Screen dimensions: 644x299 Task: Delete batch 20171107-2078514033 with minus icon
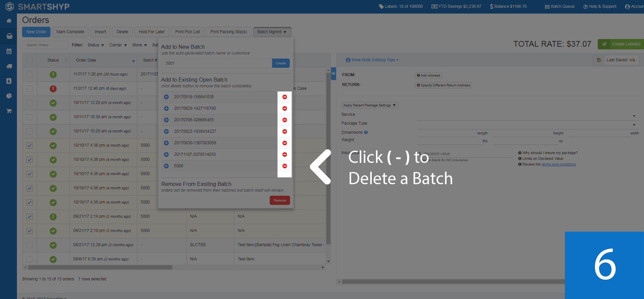click(x=285, y=154)
